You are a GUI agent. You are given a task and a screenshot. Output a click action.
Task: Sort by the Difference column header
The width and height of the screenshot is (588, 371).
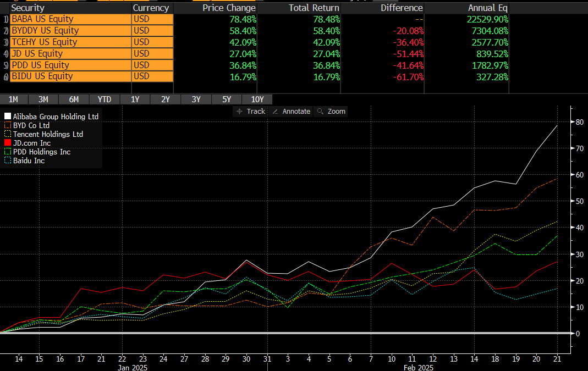click(x=402, y=8)
